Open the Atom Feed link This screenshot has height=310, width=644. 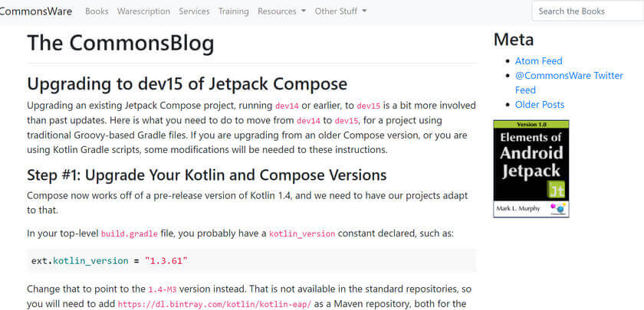tap(539, 61)
